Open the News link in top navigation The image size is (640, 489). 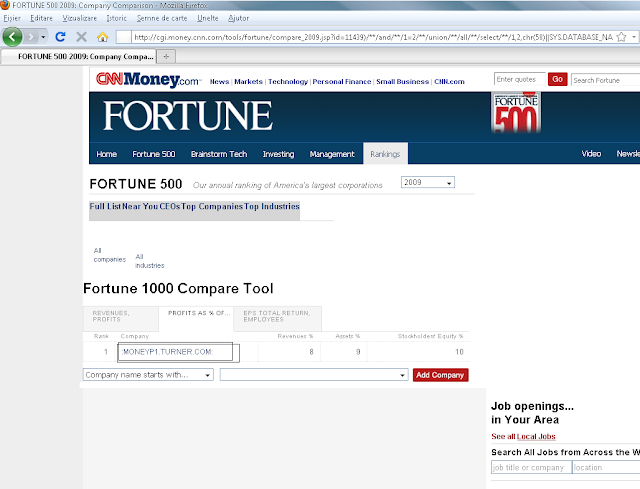[219, 82]
